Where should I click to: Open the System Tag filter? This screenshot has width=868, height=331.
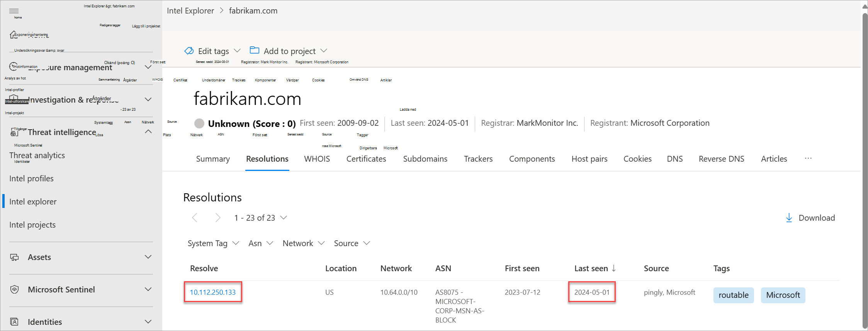point(213,243)
